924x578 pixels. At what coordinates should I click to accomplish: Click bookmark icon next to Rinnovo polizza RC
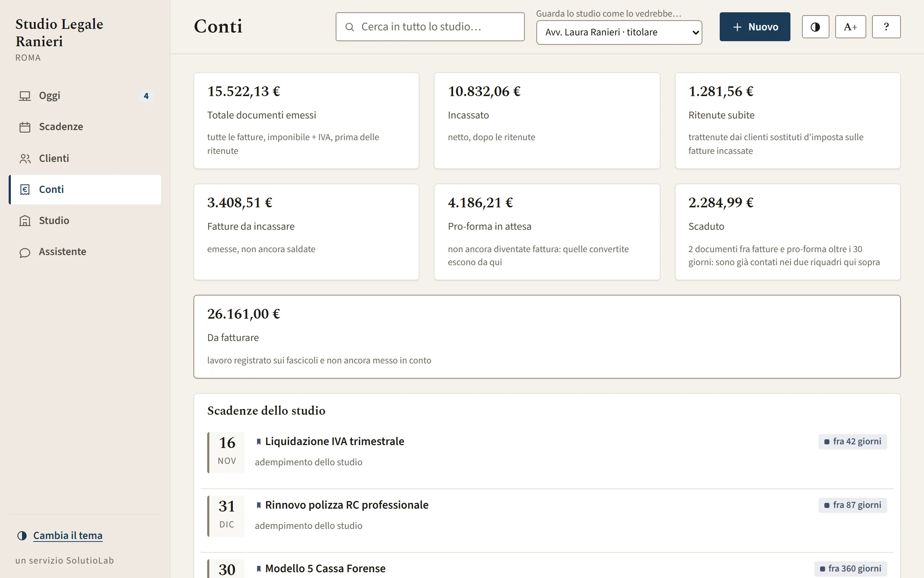[258, 505]
